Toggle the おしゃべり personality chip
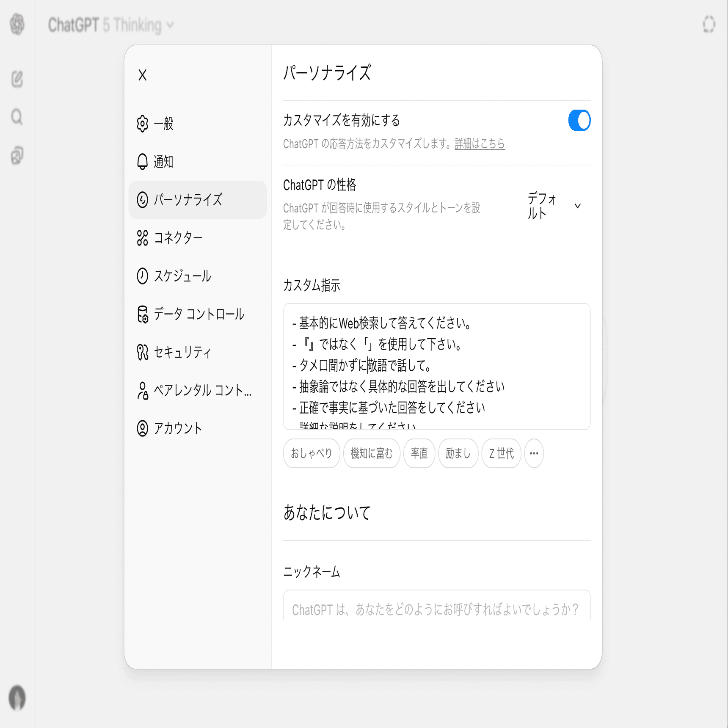The width and height of the screenshot is (728, 728). coord(312,453)
